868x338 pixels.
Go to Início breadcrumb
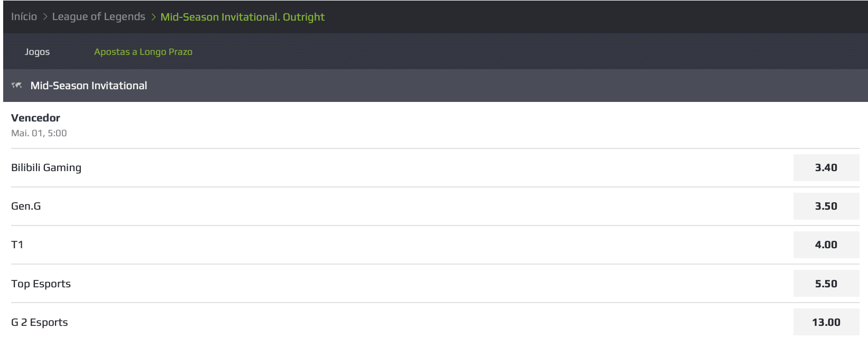24,16
